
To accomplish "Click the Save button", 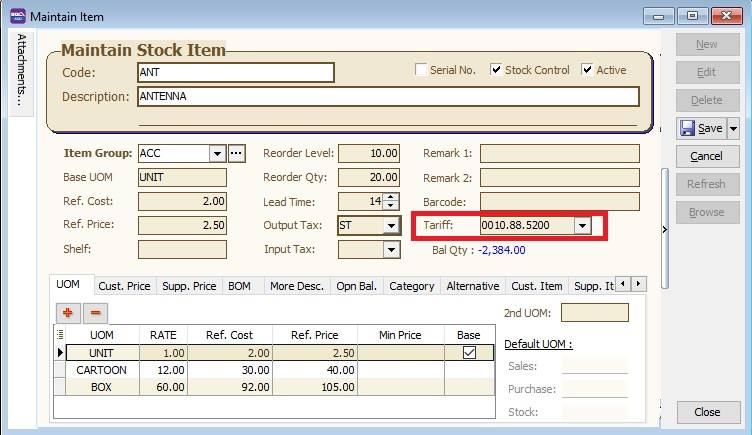I will point(702,128).
